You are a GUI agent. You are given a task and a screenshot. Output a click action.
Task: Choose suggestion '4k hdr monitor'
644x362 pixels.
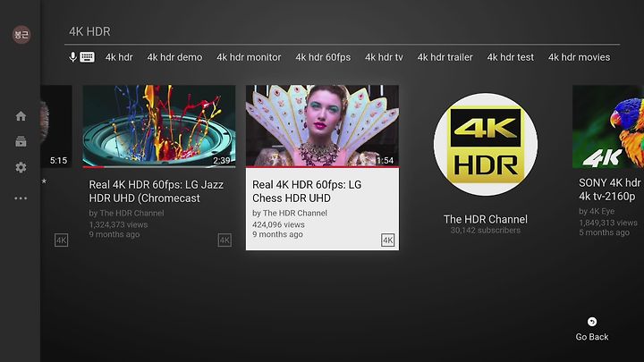coord(249,57)
